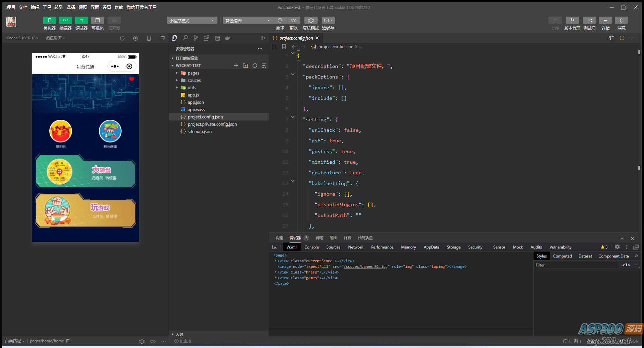Image resolution: width=644 pixels, height=348 pixels.
Task: Open the source control branch icon
Action: (196, 38)
